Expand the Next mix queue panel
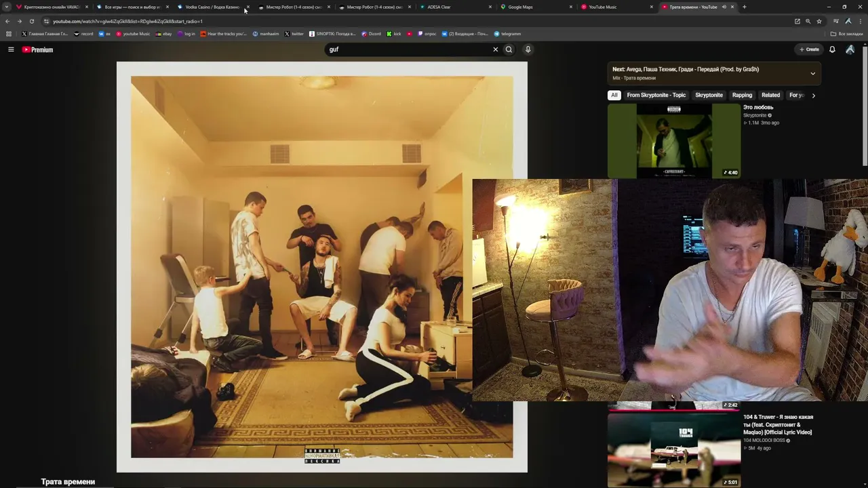The image size is (868, 488). 812,73
